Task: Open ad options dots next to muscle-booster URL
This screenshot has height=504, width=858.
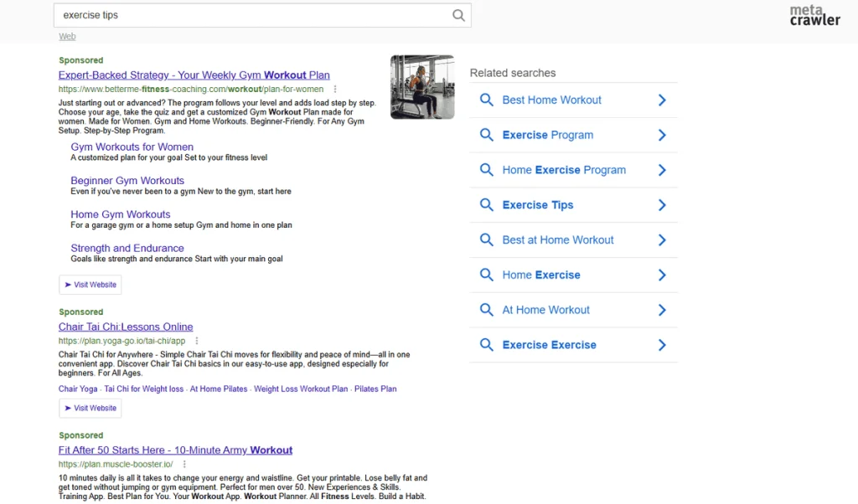Action: 184,464
